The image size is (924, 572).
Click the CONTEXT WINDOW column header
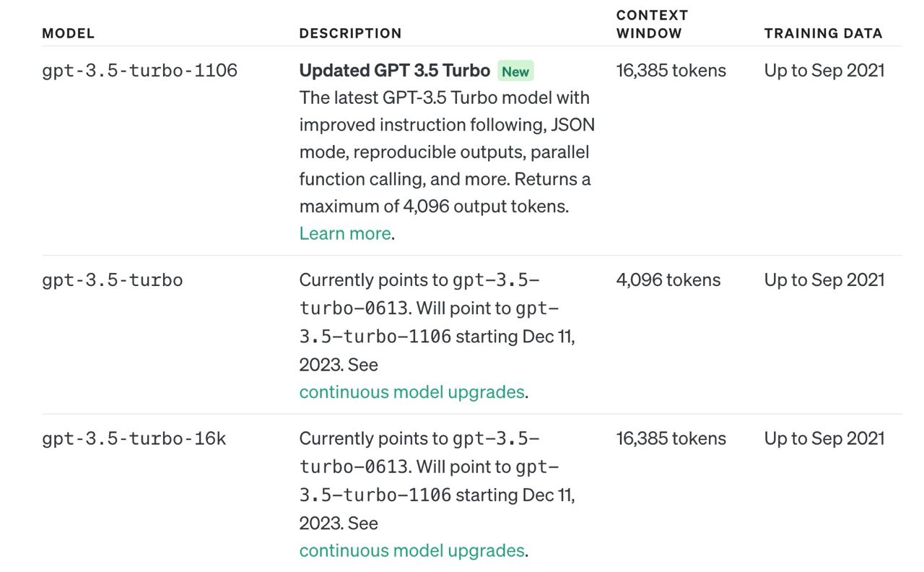pyautogui.click(x=652, y=24)
